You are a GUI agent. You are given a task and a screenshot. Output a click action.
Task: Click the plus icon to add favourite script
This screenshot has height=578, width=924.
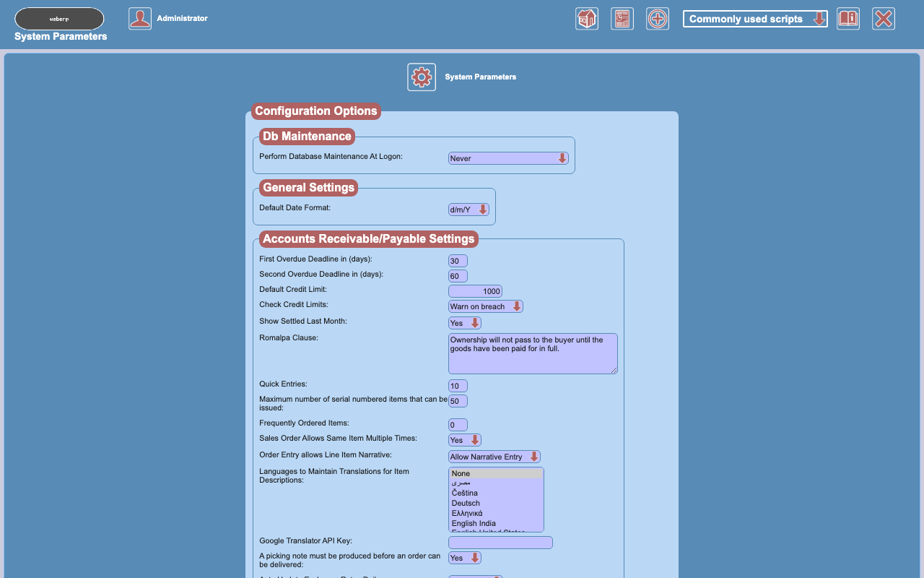point(658,19)
